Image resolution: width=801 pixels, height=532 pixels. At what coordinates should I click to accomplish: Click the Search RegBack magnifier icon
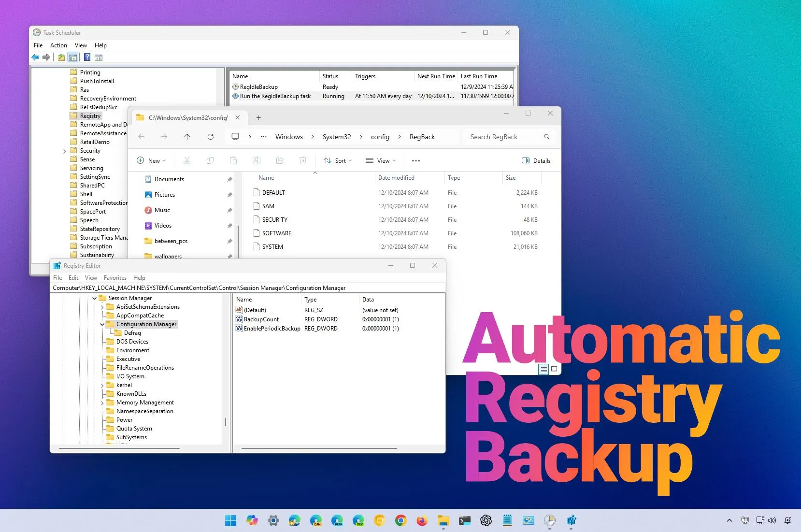[547, 137]
